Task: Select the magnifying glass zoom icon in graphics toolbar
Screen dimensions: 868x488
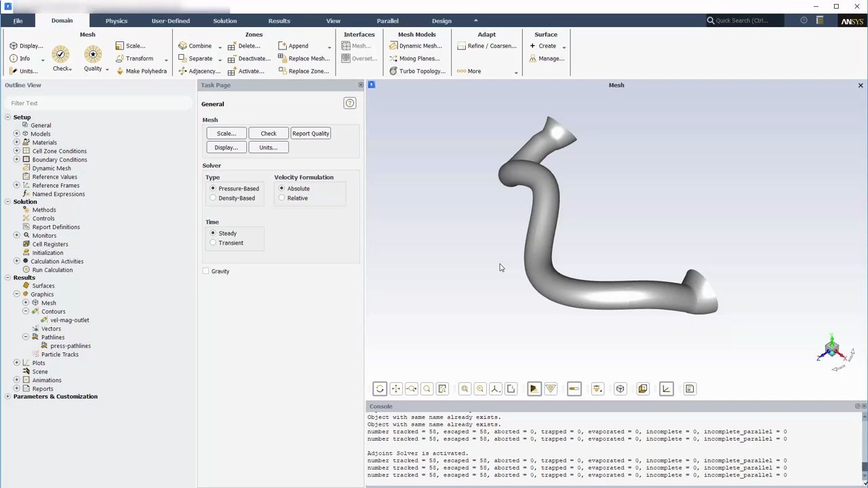Action: [427, 388]
